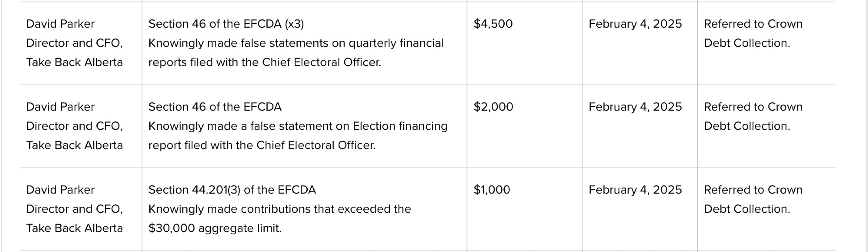
Task: Click '$30,000 aggregate limit' description text
Action: [x=279, y=219]
